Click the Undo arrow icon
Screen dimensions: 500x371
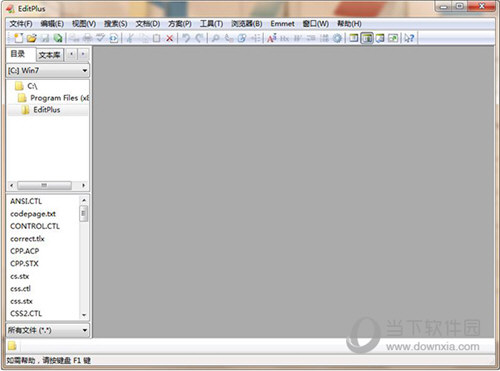[x=186, y=38]
